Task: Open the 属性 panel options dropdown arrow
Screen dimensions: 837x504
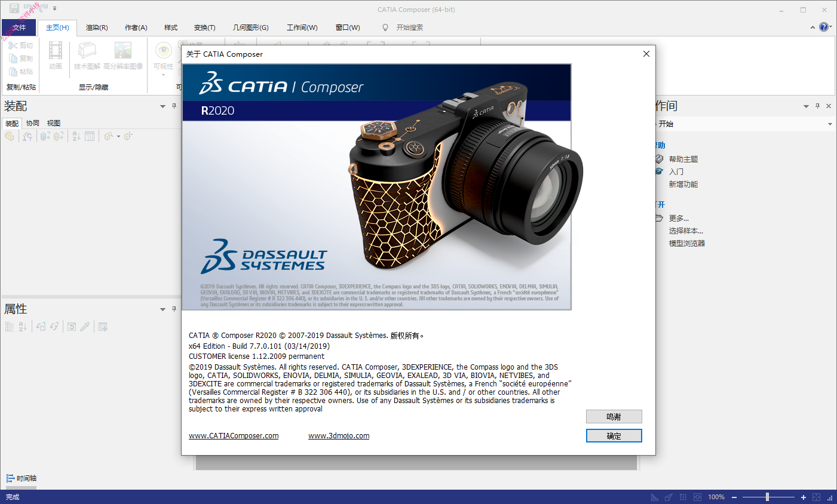Action: pyautogui.click(x=163, y=309)
